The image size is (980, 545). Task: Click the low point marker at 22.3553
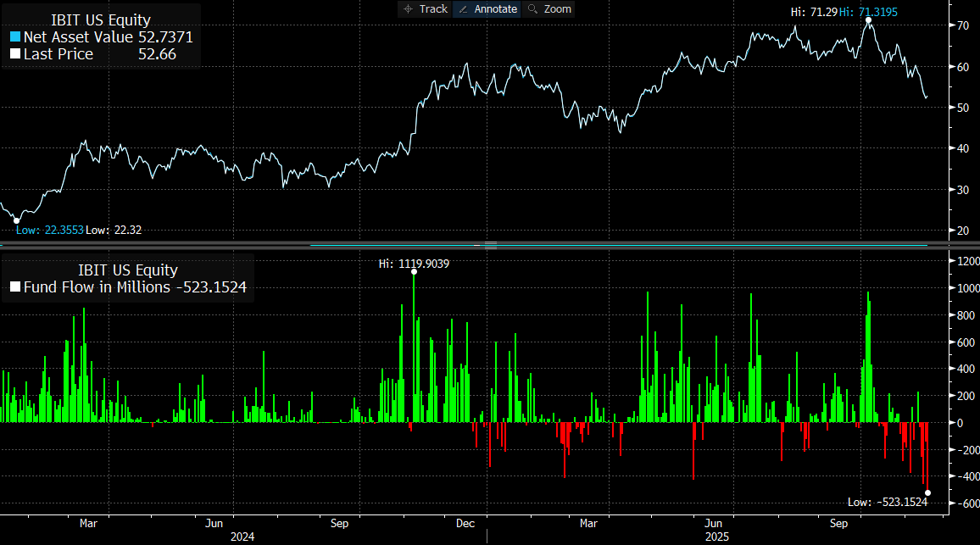coord(16,220)
